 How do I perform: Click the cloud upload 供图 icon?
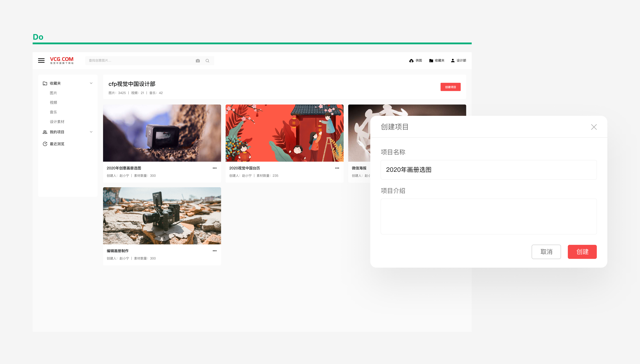tap(411, 60)
